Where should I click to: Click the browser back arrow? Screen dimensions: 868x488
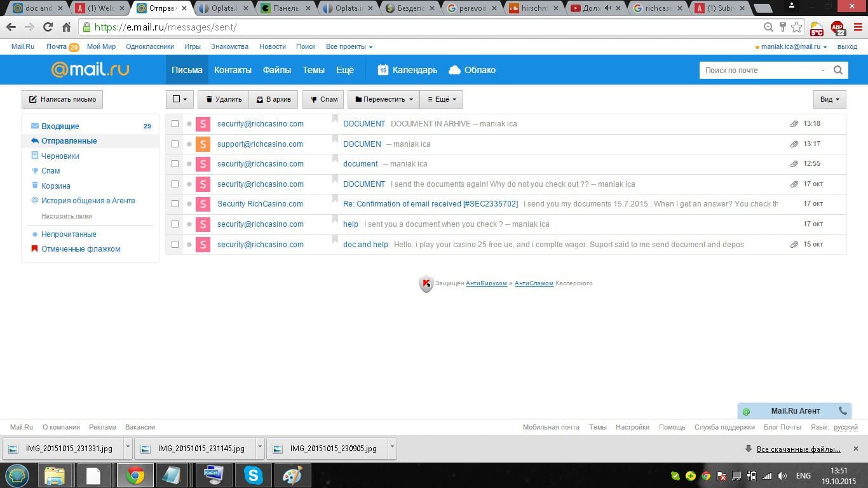[x=11, y=27]
